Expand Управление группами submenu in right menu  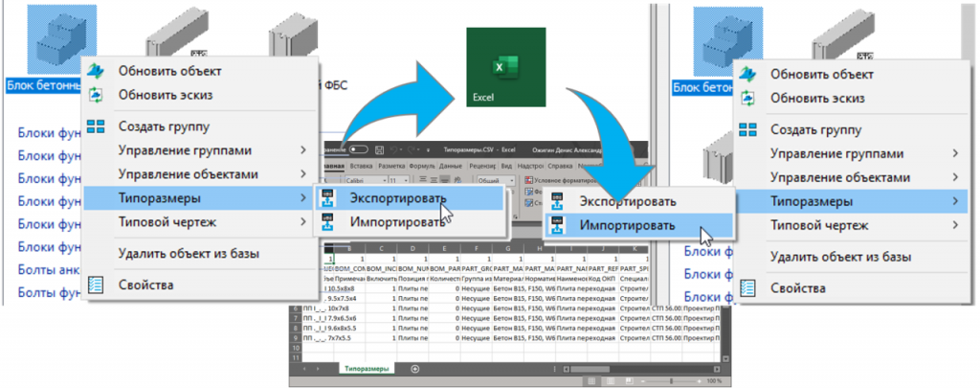point(955,153)
